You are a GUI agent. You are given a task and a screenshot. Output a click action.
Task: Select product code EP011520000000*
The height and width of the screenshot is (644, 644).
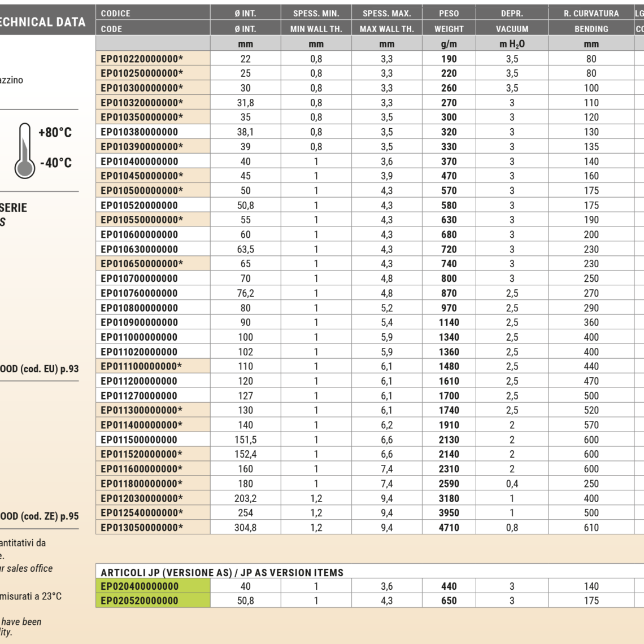(x=142, y=454)
